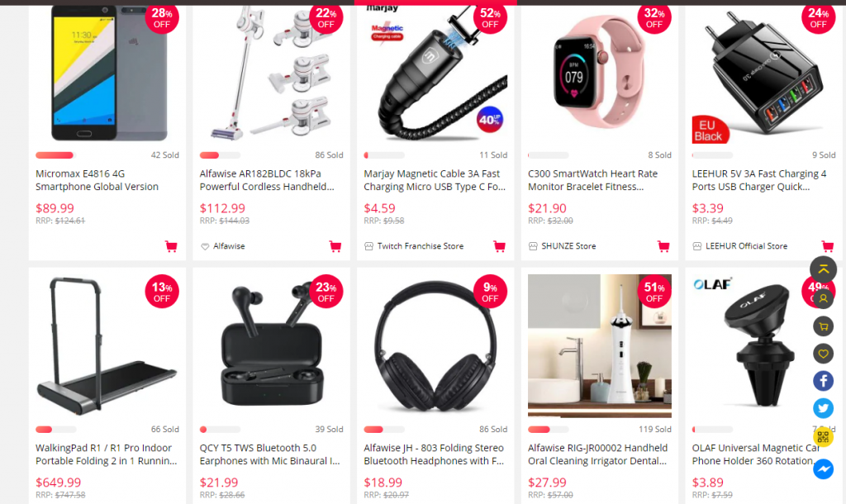Share via the Facebook icon
The image size is (846, 504).
point(824,381)
